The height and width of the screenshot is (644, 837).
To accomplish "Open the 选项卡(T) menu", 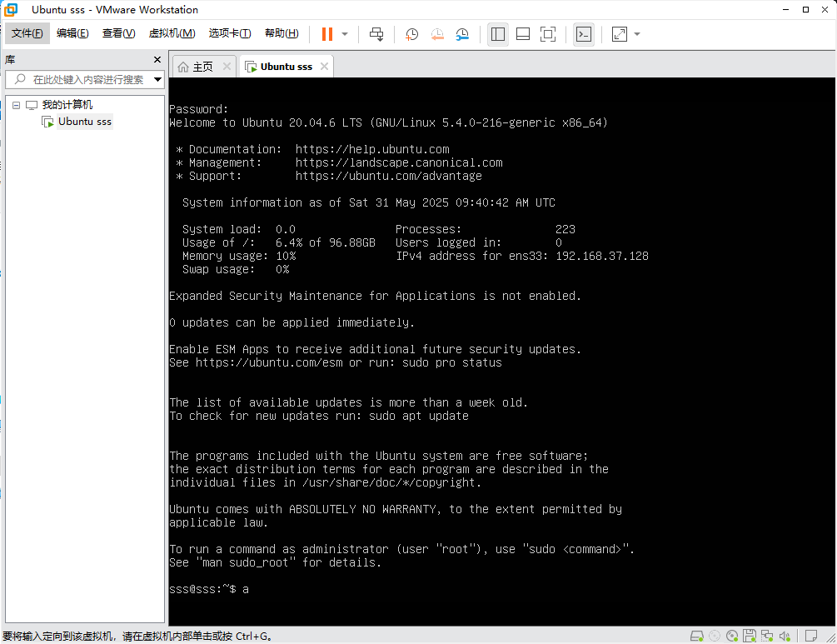I will [230, 33].
